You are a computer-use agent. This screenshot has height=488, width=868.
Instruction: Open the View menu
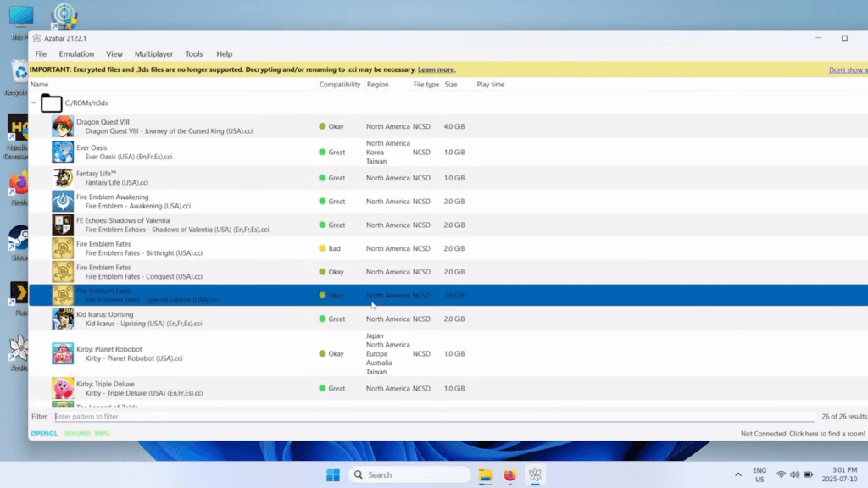click(114, 53)
